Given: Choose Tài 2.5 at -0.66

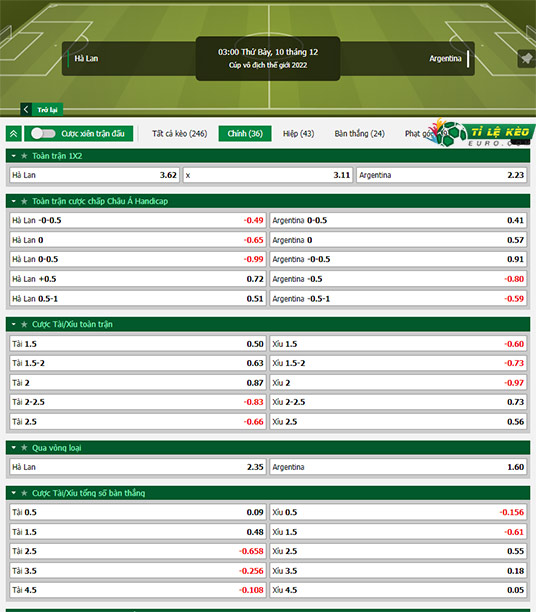Looking at the screenshot, I should [x=137, y=422].
